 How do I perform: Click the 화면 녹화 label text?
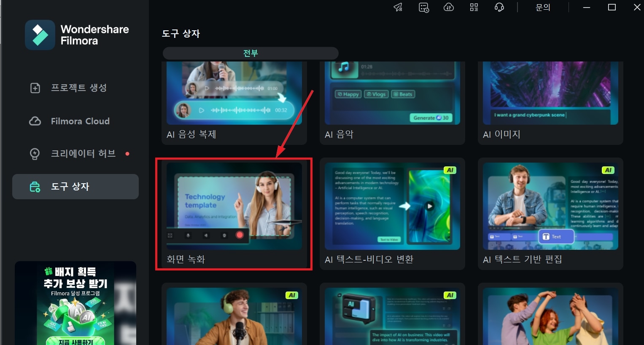pyautogui.click(x=186, y=259)
